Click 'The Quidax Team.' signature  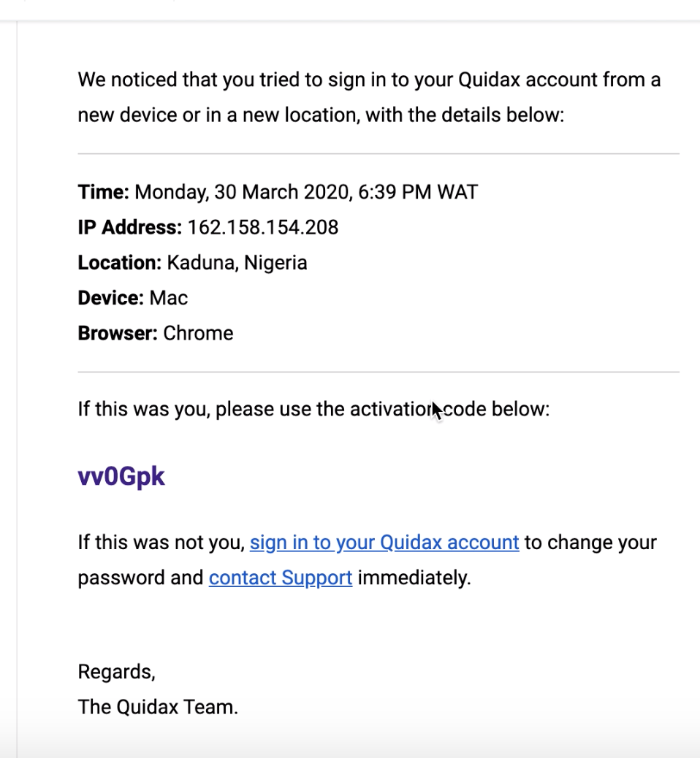[x=158, y=707]
